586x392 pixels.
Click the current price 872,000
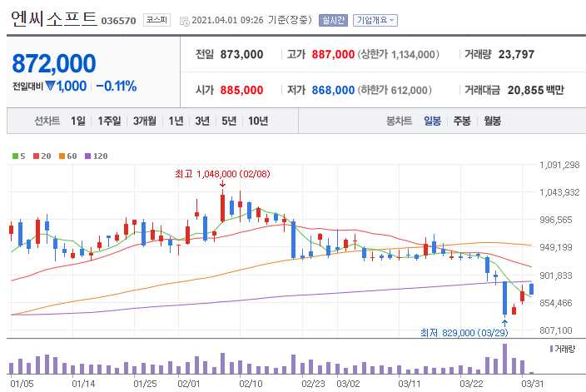pos(54,63)
